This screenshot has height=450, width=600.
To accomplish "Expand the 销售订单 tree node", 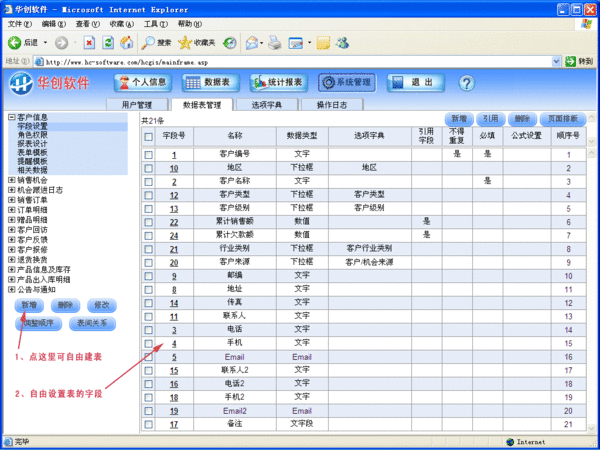I will point(12,200).
